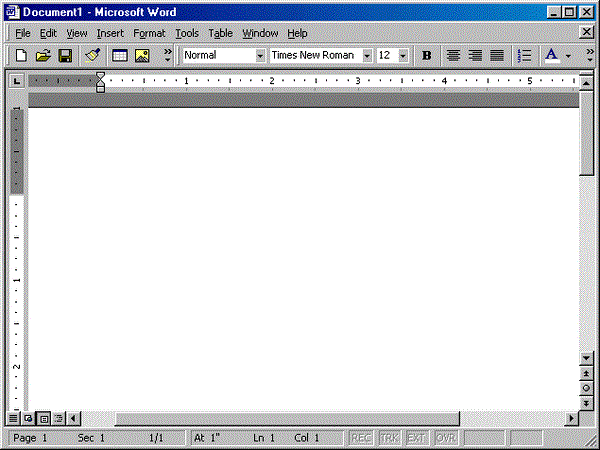Maximize the Microsoft Word window

(x=569, y=12)
